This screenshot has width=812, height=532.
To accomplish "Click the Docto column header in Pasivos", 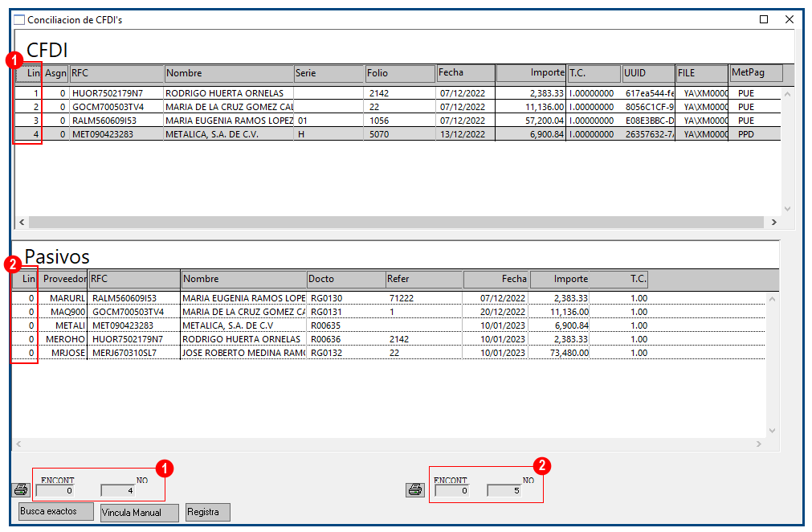I will (x=345, y=280).
